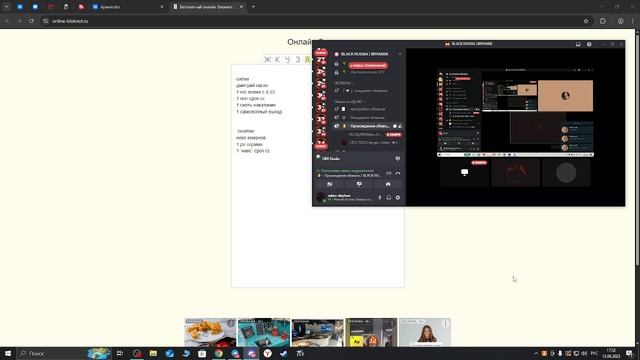Open the second pinned blue tab
Screen dimensions: 640x360
pyautogui.click(x=35, y=7)
